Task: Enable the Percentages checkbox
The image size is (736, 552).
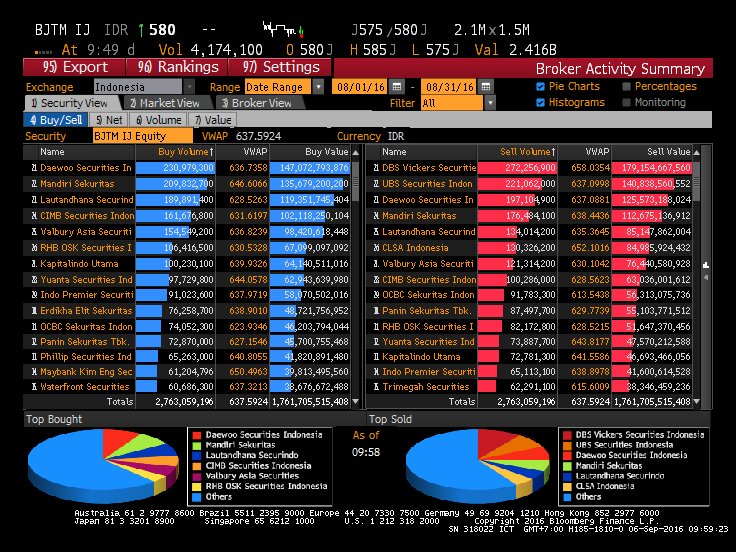Action: click(627, 87)
